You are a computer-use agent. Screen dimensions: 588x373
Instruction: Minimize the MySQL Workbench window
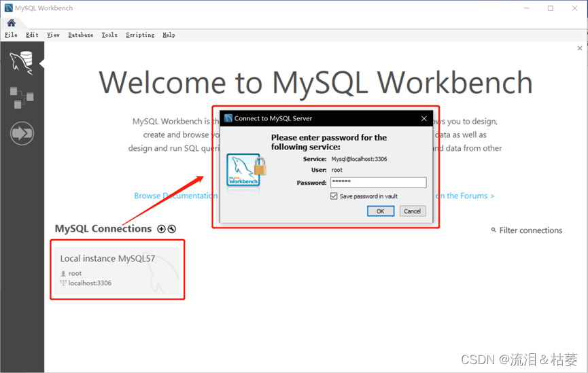tap(527, 8)
